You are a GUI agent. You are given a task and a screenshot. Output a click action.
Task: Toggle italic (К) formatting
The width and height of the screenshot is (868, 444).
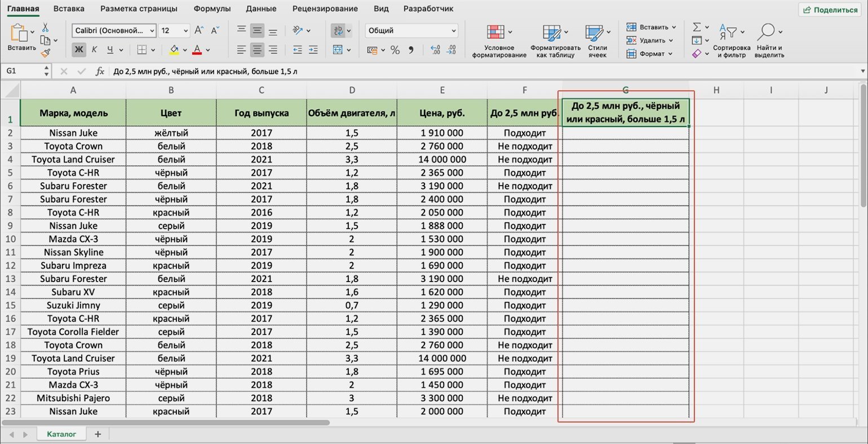pyautogui.click(x=94, y=50)
